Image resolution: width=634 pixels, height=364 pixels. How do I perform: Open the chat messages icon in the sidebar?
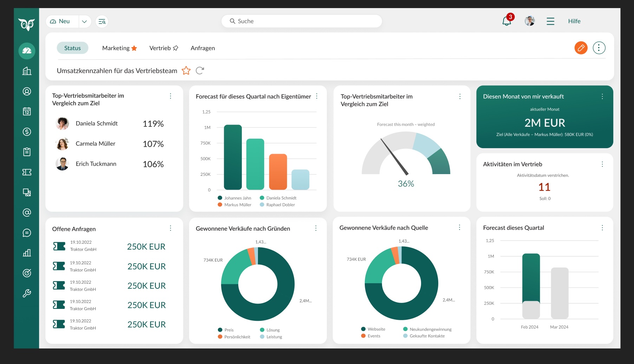pos(27,232)
